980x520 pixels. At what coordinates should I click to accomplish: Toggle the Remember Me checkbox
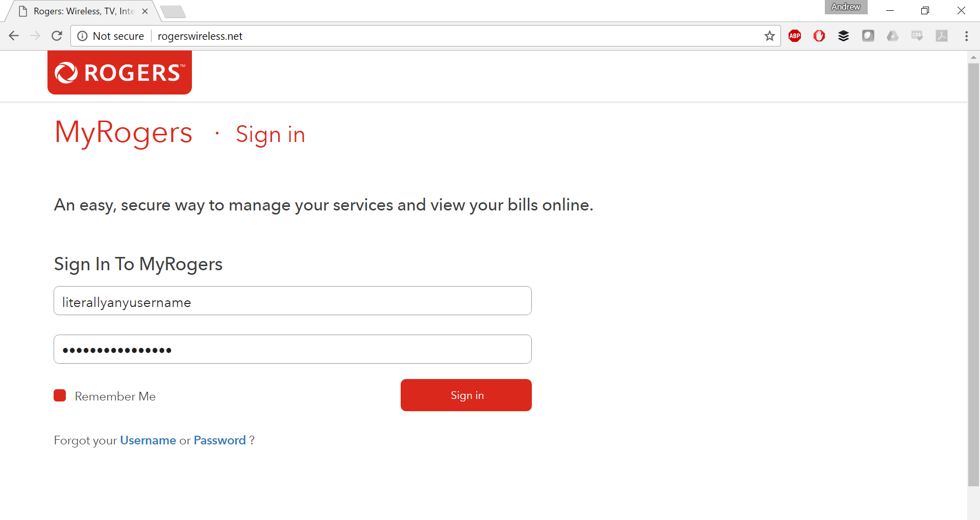[60, 395]
